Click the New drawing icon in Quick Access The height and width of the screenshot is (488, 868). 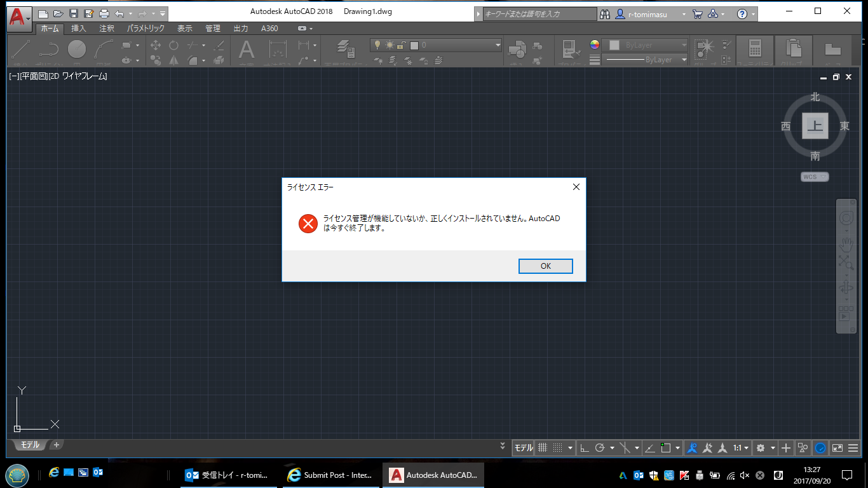pos(43,13)
